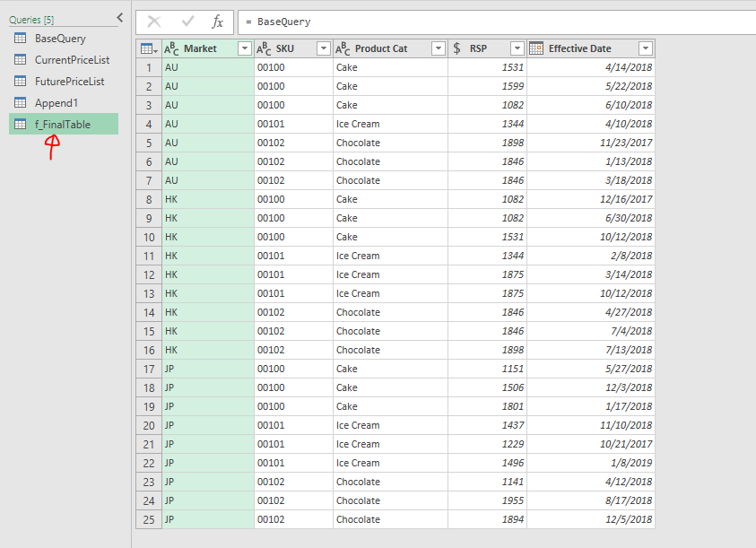This screenshot has width=756, height=548.
Task: Expand the Product Cat filter dropdown
Action: click(x=438, y=48)
